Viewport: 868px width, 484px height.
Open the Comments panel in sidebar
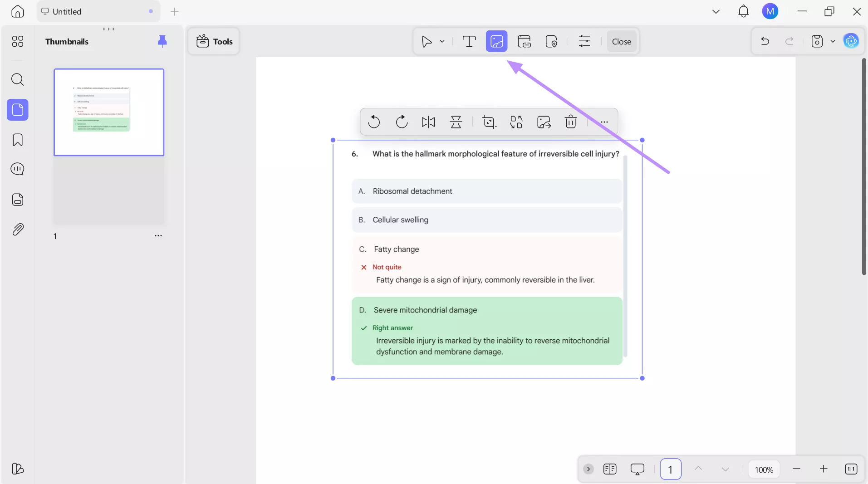[18, 169]
